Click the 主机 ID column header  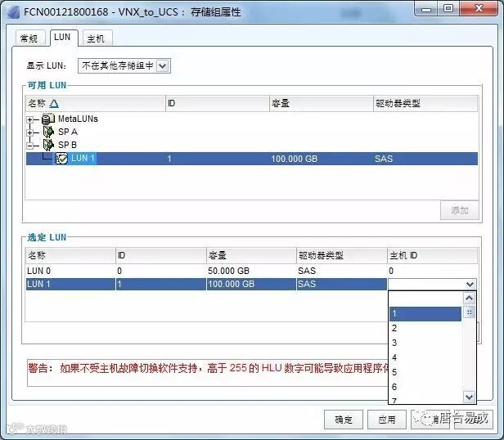(432, 255)
